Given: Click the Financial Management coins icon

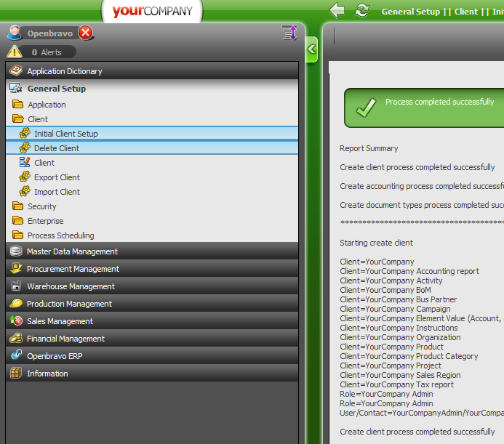Looking at the screenshot, I should pyautogui.click(x=16, y=338).
